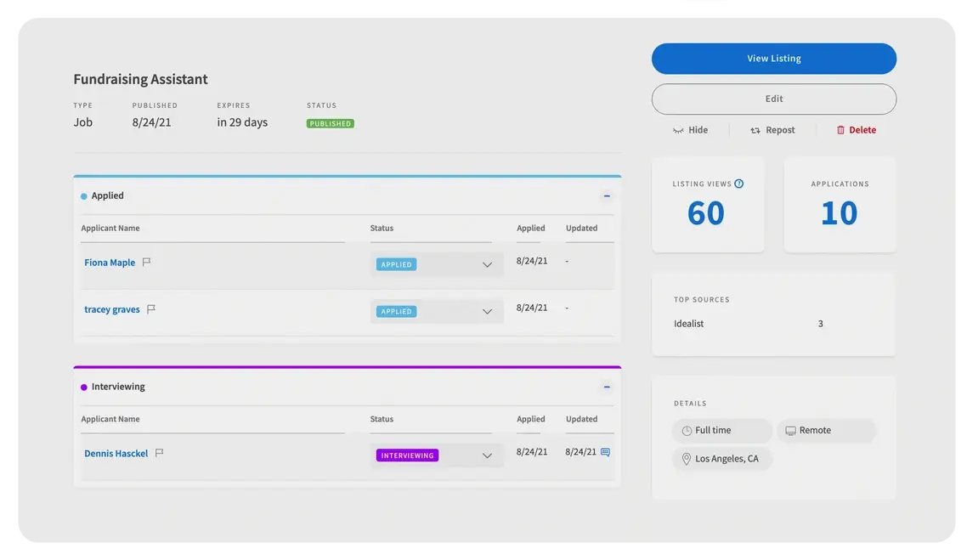Click the Remote detail tag

(827, 430)
